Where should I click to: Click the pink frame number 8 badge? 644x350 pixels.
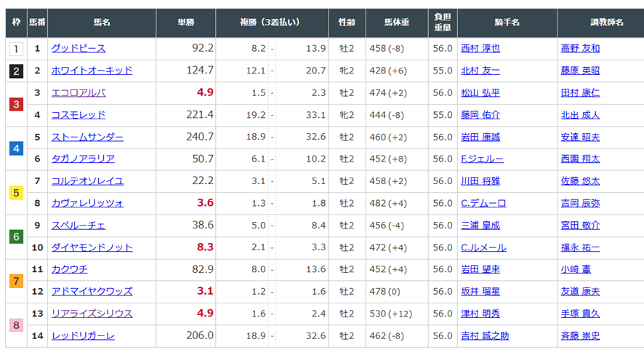pos(16,325)
